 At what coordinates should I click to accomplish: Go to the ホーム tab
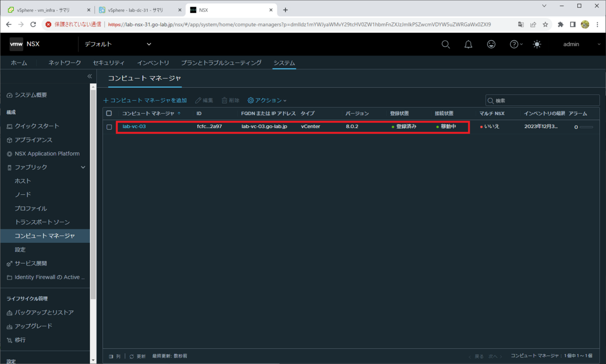tap(19, 63)
